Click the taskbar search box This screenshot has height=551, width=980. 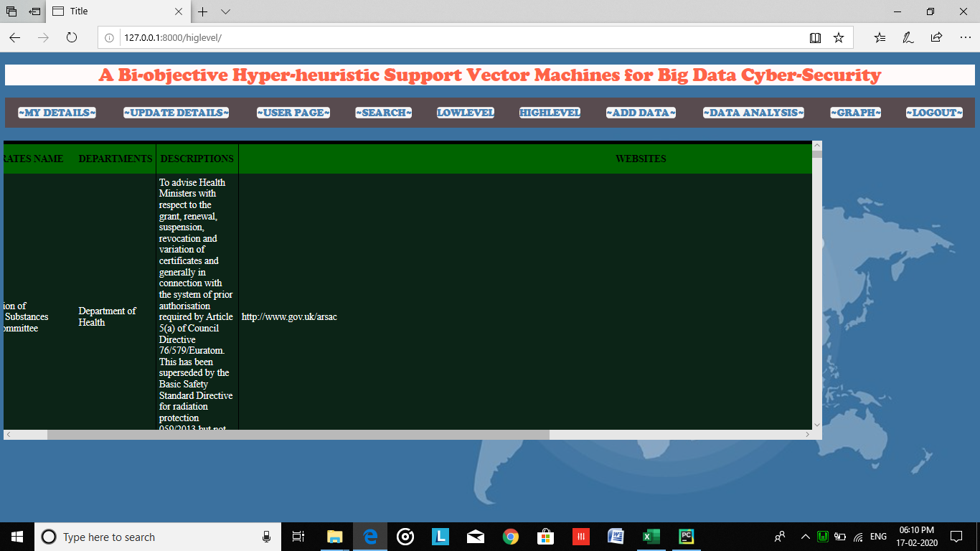(x=158, y=537)
